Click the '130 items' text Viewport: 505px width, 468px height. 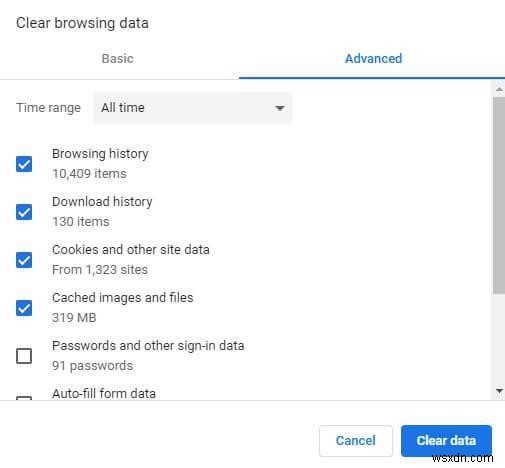tap(81, 222)
